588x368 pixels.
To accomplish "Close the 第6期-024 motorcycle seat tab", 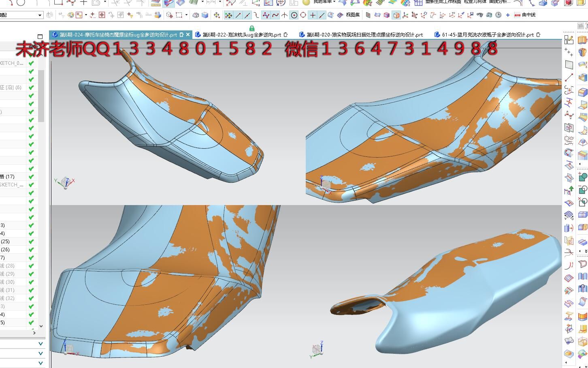I will 188,35.
